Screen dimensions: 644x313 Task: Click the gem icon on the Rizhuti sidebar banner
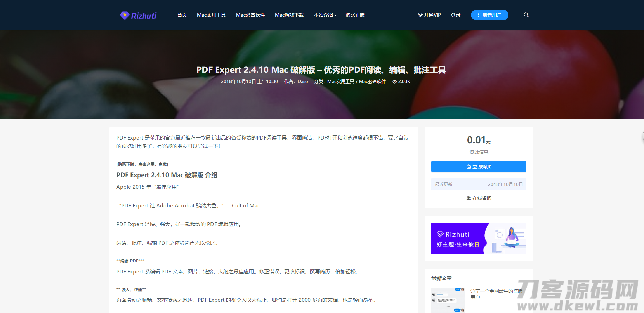[x=440, y=234]
